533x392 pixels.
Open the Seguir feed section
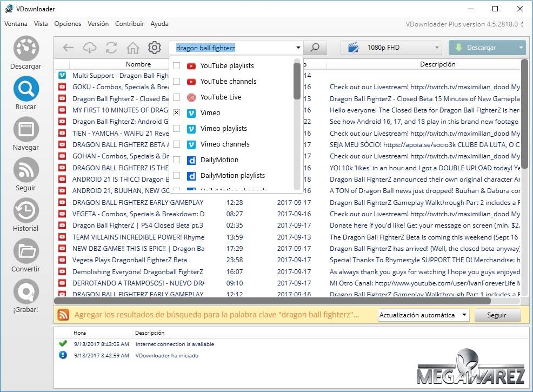[x=26, y=174]
